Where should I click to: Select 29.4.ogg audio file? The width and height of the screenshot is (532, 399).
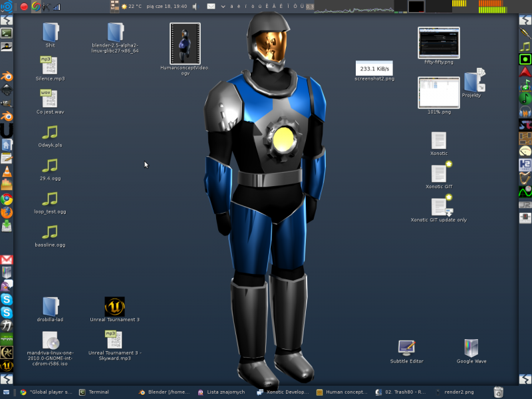click(51, 169)
